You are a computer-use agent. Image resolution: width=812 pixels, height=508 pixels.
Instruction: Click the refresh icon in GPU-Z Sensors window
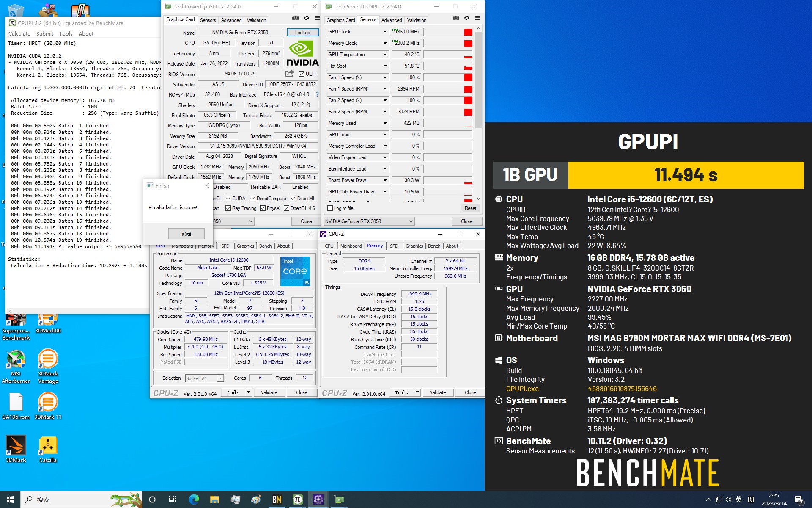[467, 18]
